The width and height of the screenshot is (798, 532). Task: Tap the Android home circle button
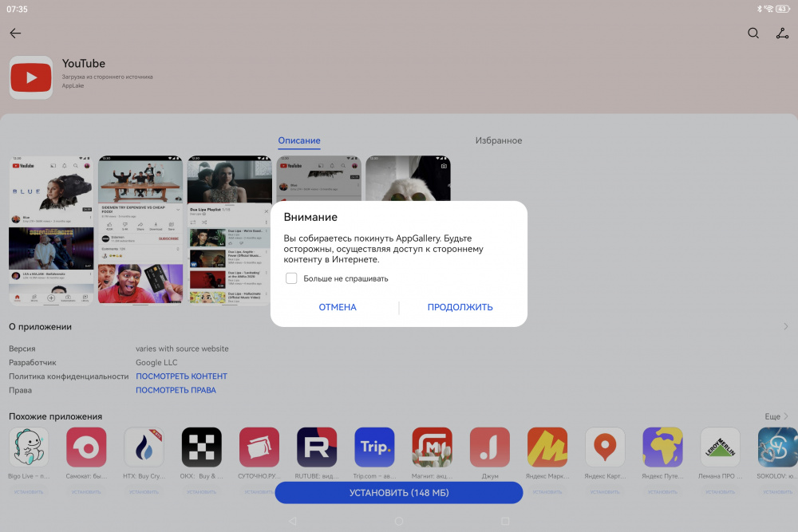(399, 521)
